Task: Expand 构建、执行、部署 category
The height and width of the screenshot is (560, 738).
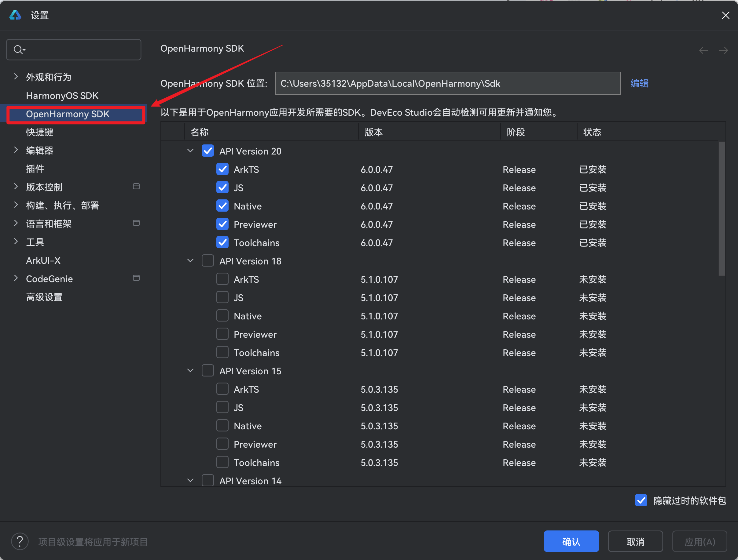Action: pyautogui.click(x=16, y=205)
